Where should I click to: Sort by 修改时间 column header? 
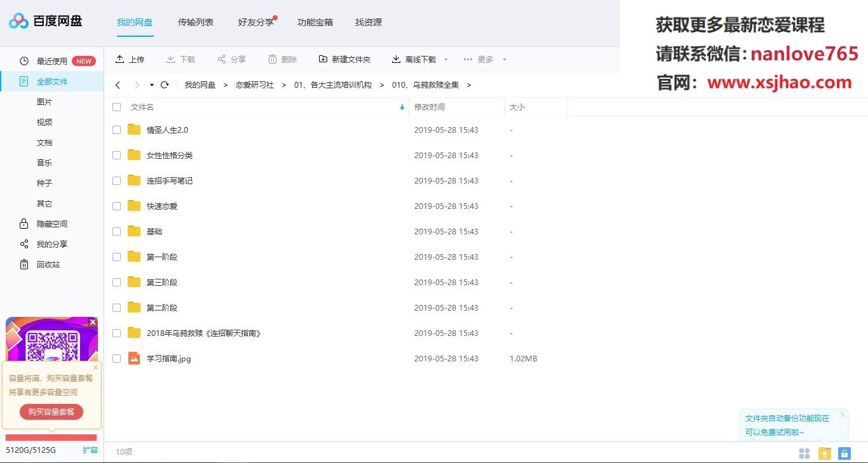tap(430, 107)
